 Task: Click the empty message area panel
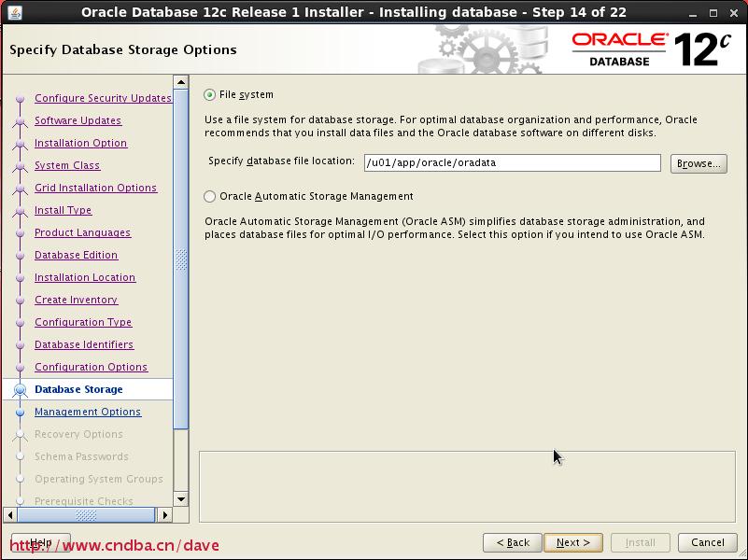[x=467, y=486]
